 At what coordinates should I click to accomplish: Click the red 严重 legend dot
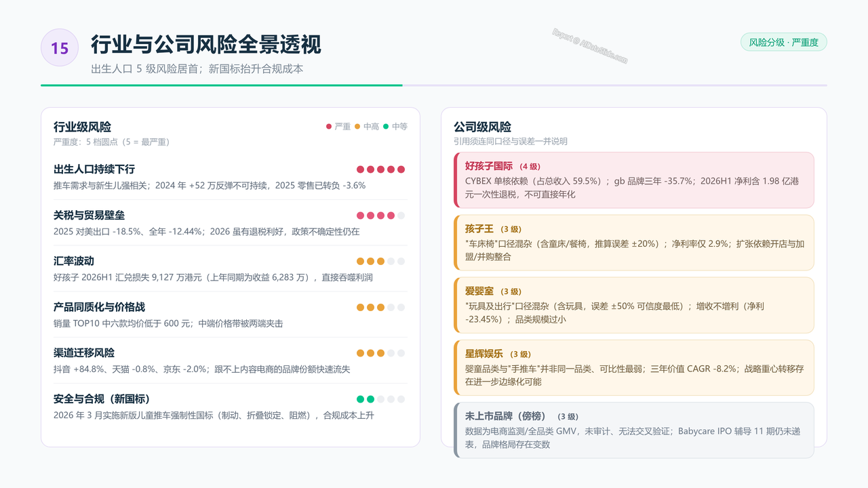click(329, 127)
